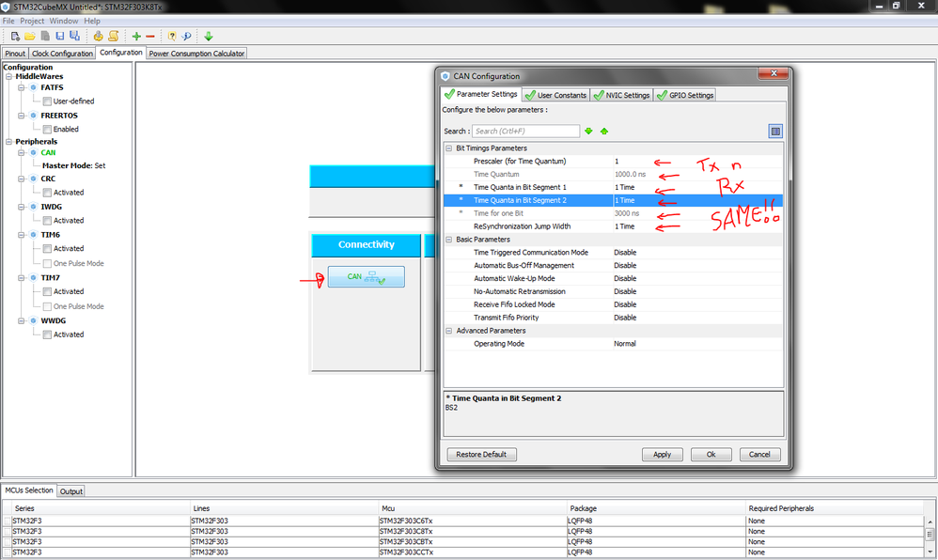Click the Generate Source Code scroll icon
Image resolution: width=938 pixels, height=560 pixels.
(113, 37)
